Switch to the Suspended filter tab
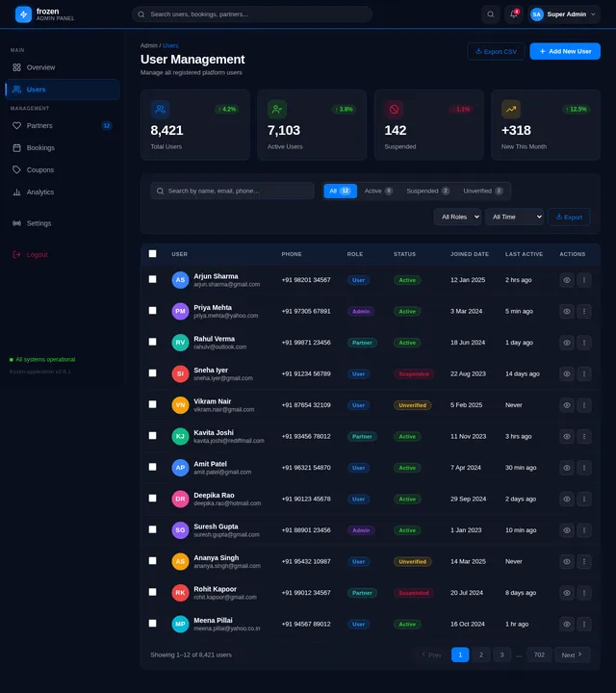 coord(427,192)
